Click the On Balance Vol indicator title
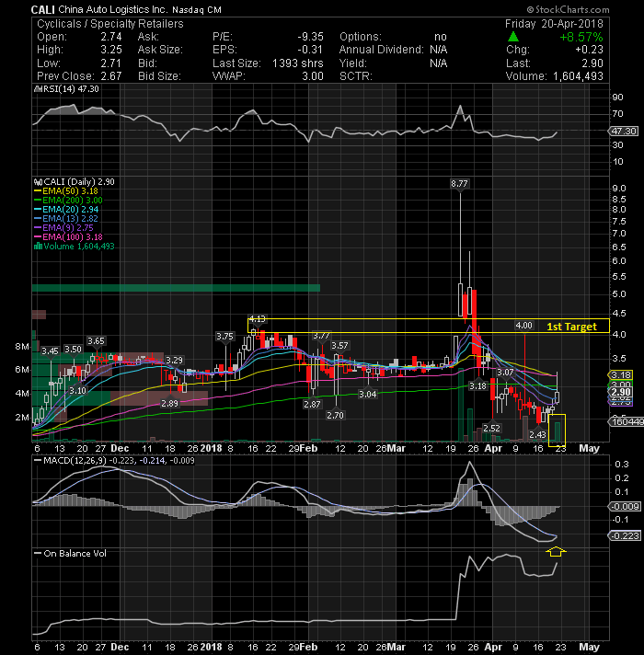 [x=75, y=554]
